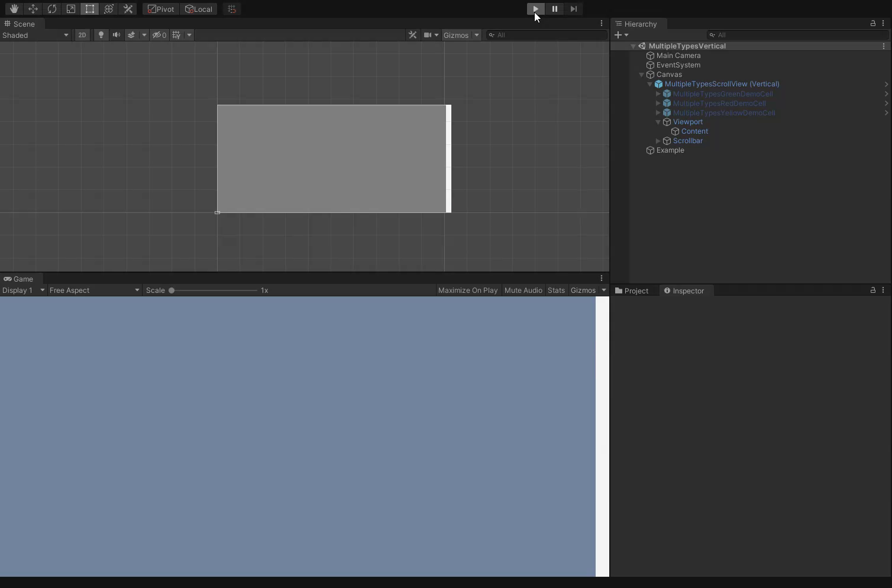Expand MultipleTypesYellowDemoCell
This screenshot has width=892, height=588.
pyautogui.click(x=658, y=113)
